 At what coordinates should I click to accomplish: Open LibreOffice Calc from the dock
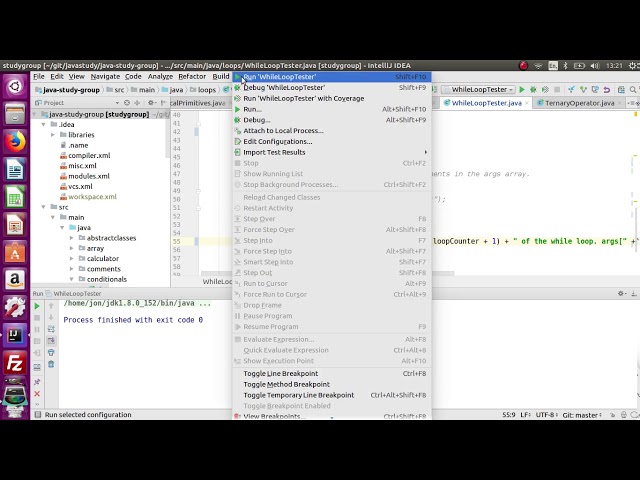[x=15, y=197]
